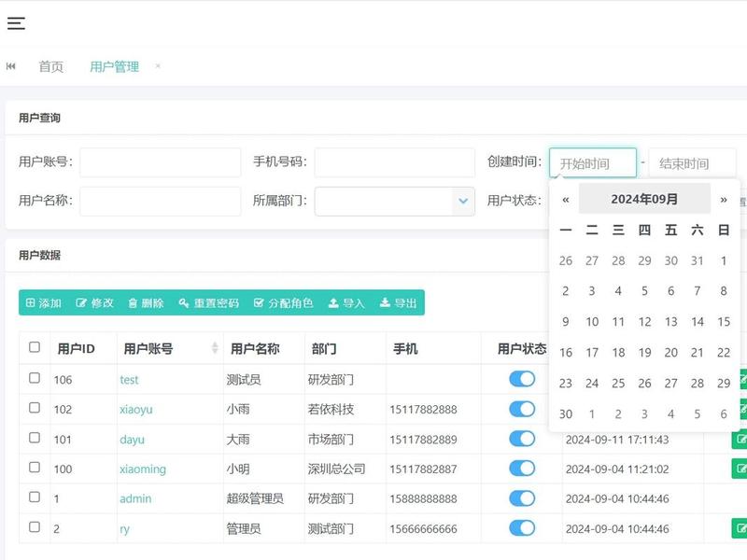Click the 添加 button
Viewport: 747px width, 560px height.
point(43,302)
